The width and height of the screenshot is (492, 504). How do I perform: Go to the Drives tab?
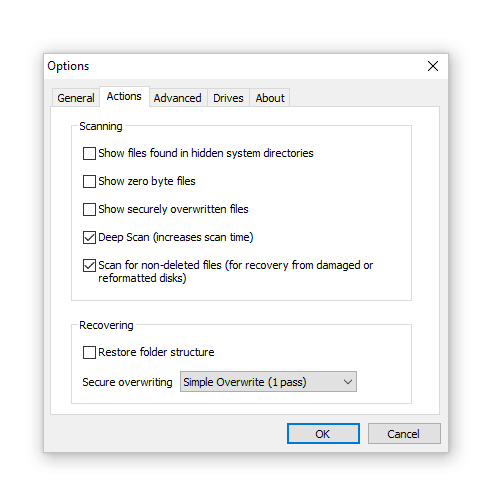point(228,98)
